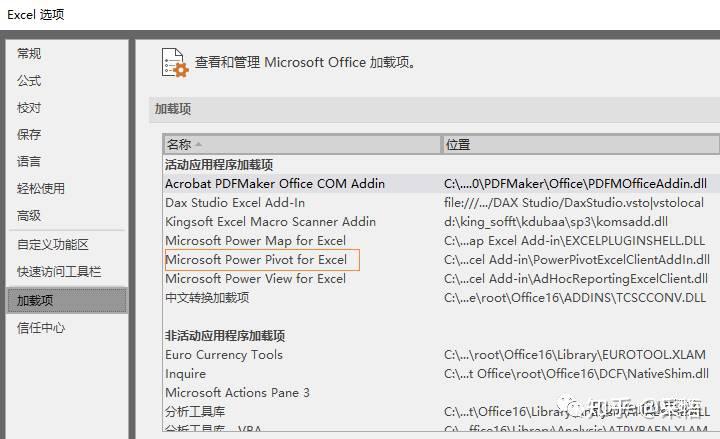Image resolution: width=720 pixels, height=439 pixels.
Task: Click the 位置 column header
Action: pos(578,144)
